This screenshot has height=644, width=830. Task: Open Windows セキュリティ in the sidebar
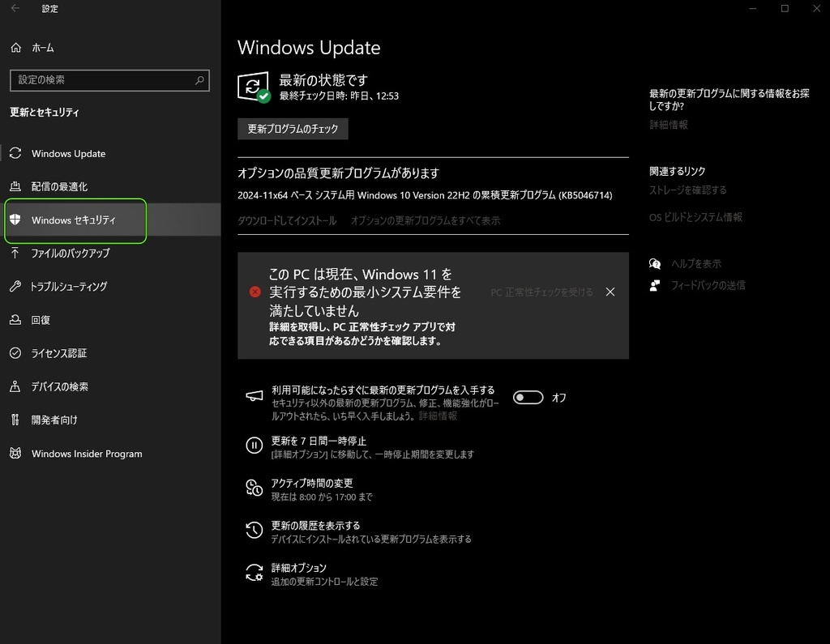click(110, 220)
